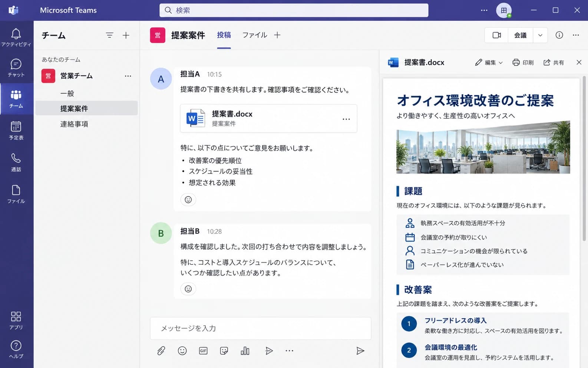Image resolution: width=588 pixels, height=368 pixels.
Task: Attach a file with the paperclip icon
Action: [161, 351]
